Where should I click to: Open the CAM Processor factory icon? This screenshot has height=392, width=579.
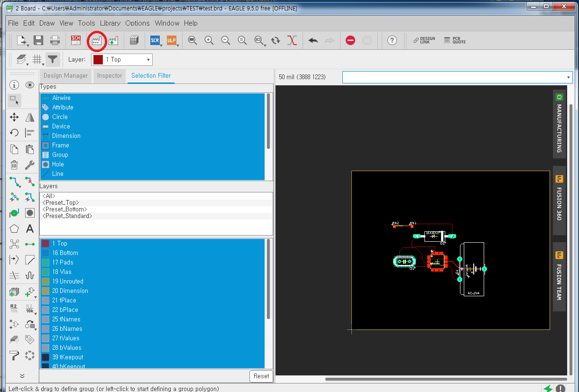97,41
